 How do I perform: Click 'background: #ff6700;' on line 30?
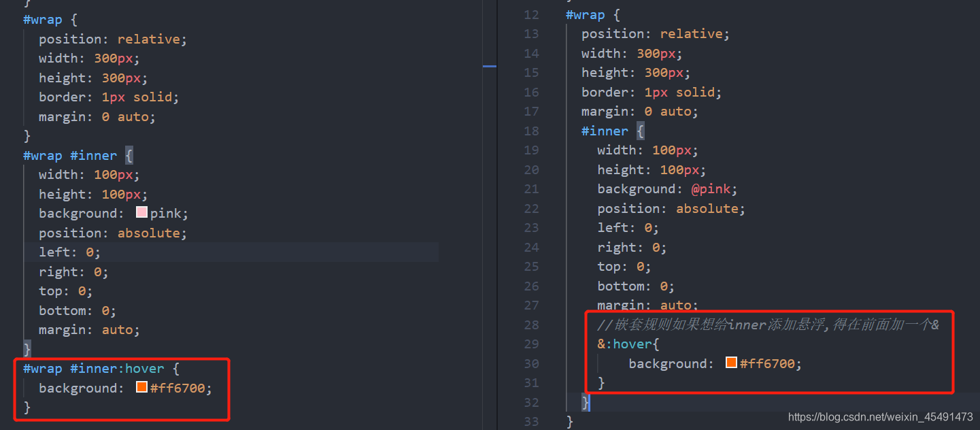click(715, 363)
